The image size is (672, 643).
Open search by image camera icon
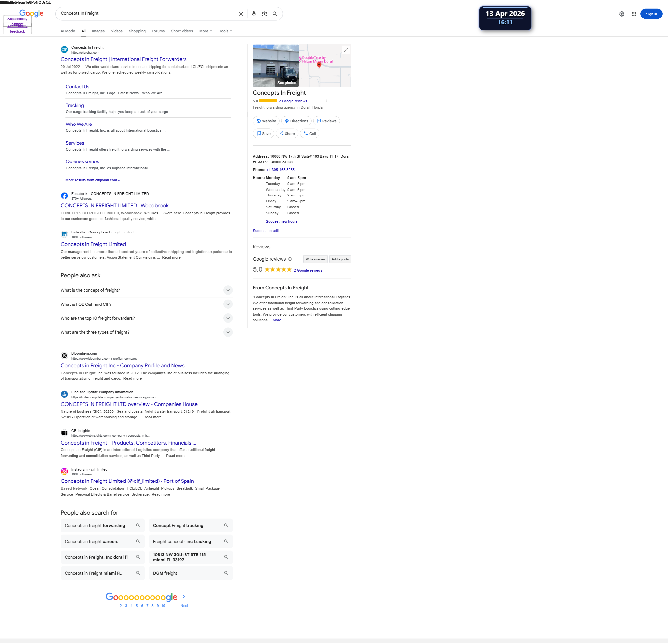(264, 14)
